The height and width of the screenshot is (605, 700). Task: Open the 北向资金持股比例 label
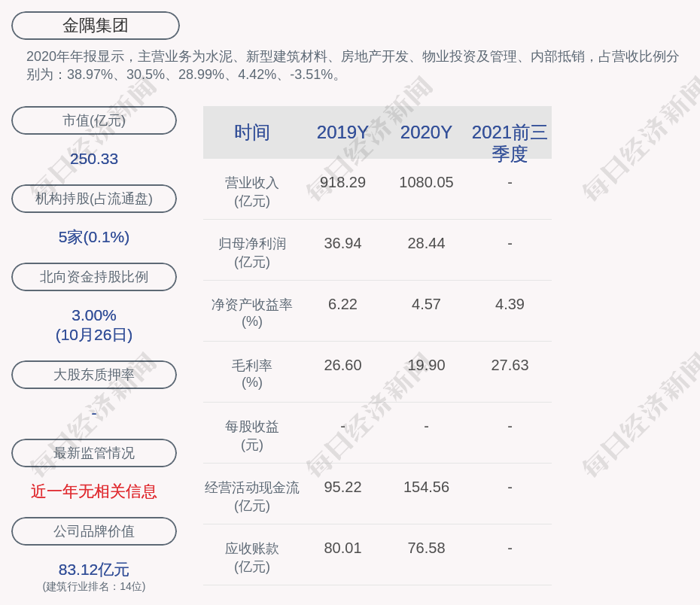(94, 277)
